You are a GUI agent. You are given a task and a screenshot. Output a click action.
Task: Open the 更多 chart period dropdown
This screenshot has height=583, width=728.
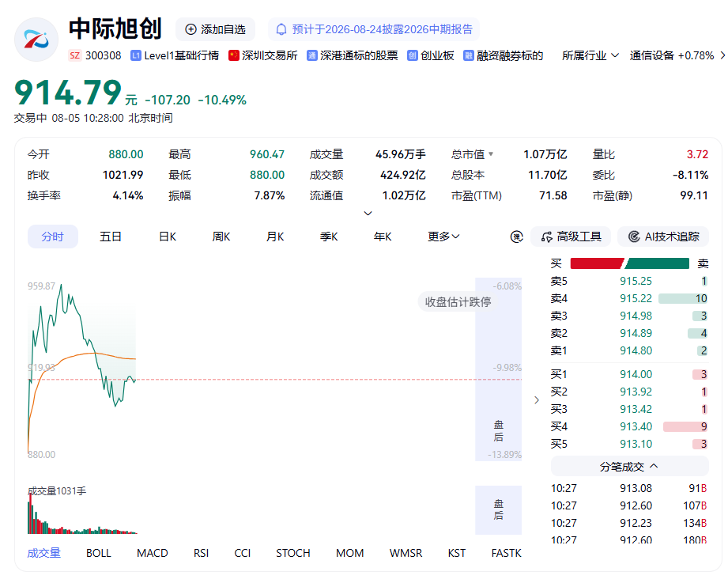coord(443,237)
